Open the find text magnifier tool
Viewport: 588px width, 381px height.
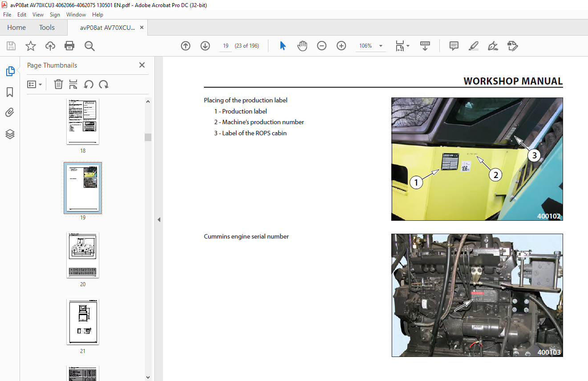[x=89, y=46]
